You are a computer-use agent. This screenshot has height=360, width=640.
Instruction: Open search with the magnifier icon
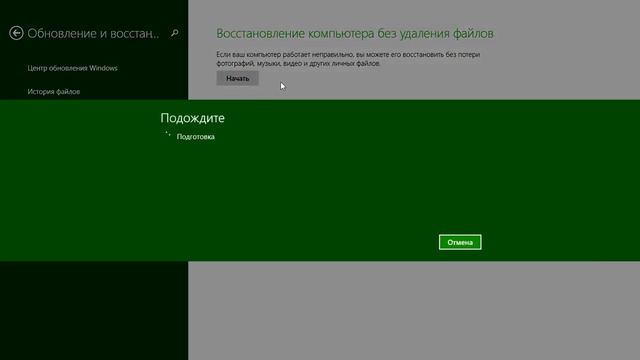coord(175,33)
